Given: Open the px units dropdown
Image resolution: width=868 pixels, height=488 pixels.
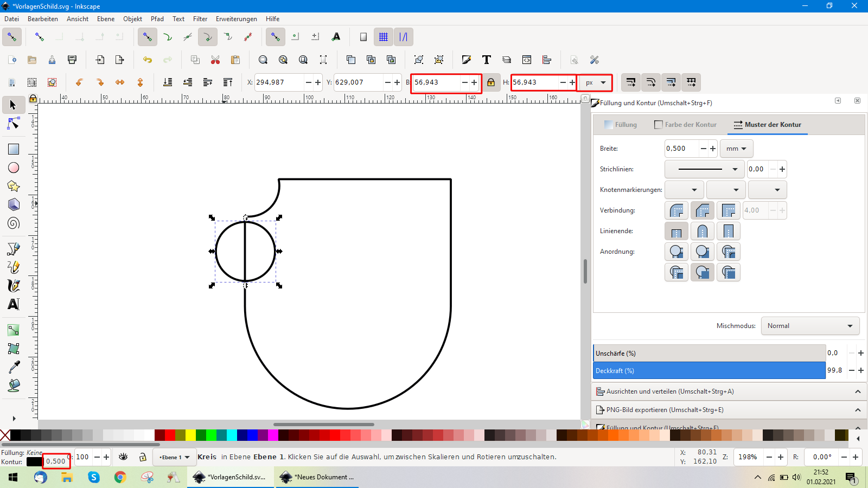Looking at the screenshot, I should [595, 82].
